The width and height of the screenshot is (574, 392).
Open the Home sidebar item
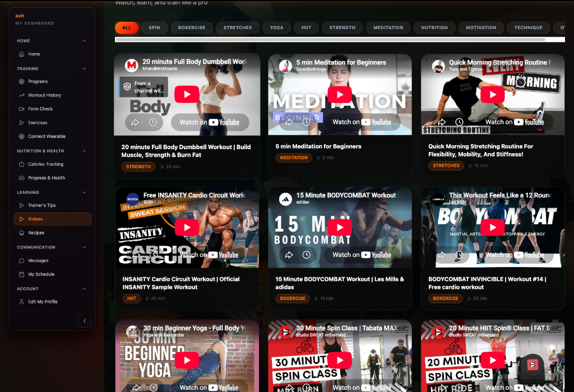point(52,54)
